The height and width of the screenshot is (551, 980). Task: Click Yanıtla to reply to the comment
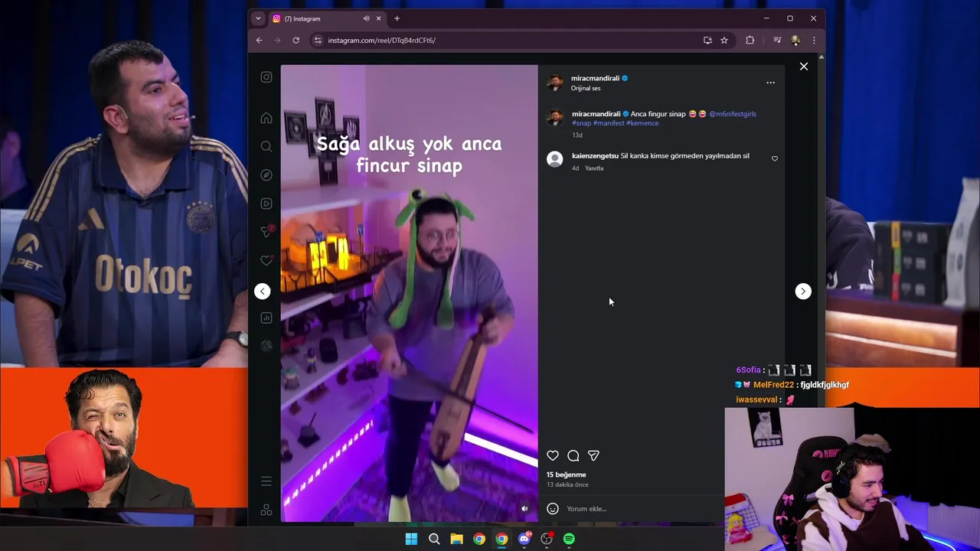coord(594,168)
